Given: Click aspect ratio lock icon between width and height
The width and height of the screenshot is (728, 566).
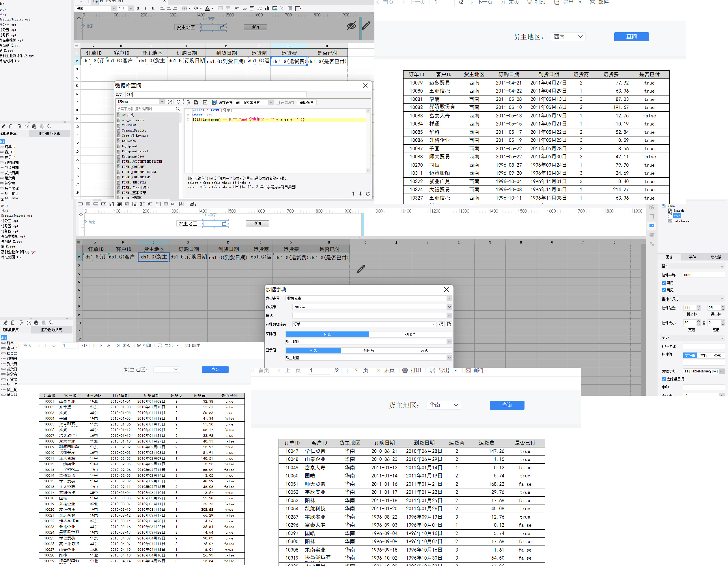Looking at the screenshot, I should pos(704,323).
